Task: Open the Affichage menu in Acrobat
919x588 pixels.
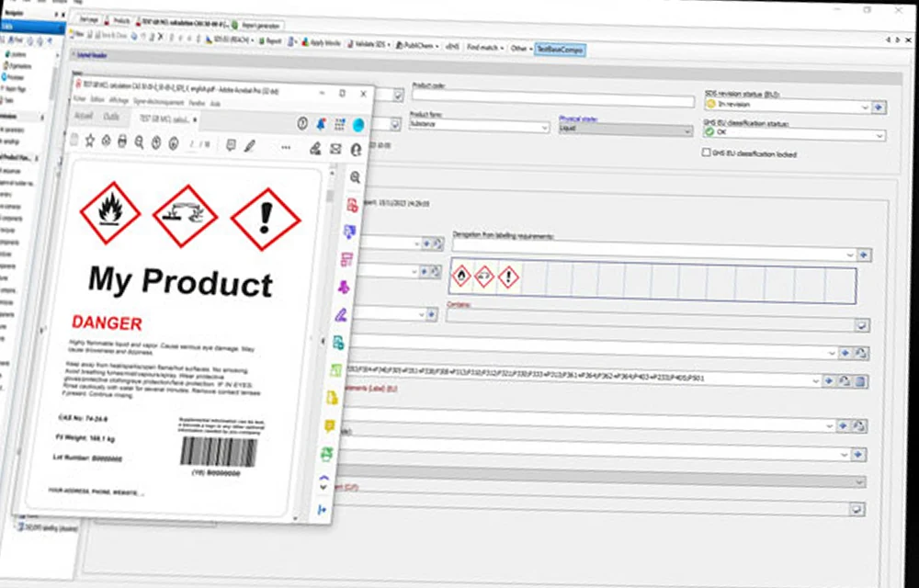Action: pyautogui.click(x=119, y=101)
